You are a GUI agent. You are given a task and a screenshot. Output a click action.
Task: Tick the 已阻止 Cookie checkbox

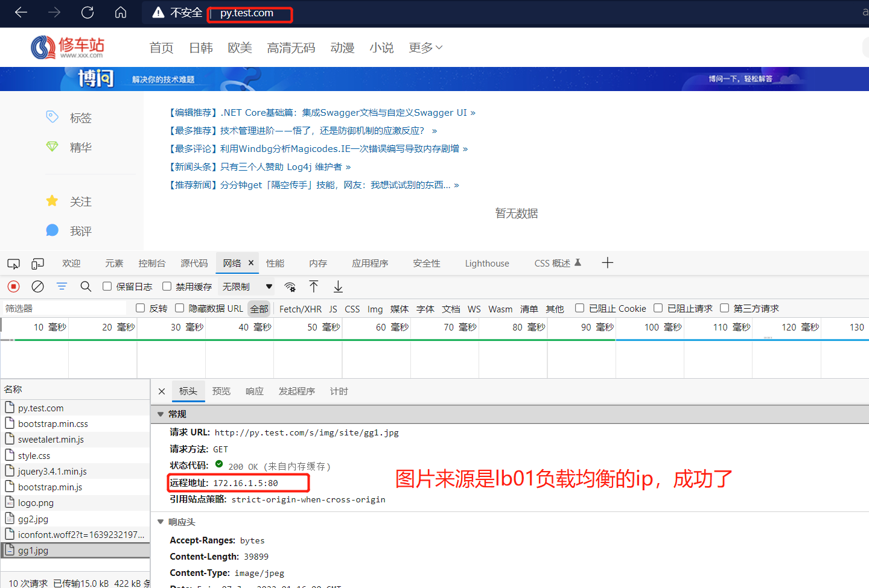(x=579, y=308)
